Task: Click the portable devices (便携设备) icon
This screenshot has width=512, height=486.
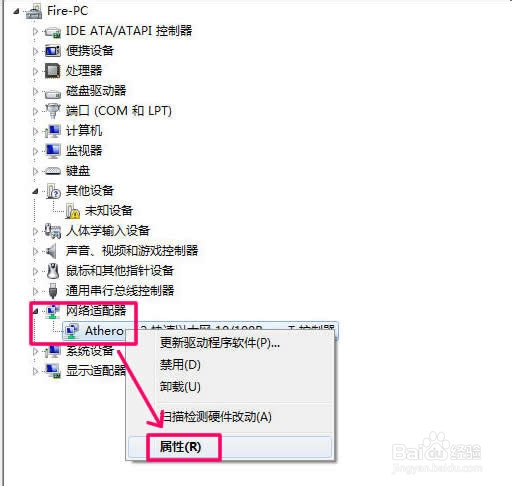Action: pyautogui.click(x=53, y=51)
